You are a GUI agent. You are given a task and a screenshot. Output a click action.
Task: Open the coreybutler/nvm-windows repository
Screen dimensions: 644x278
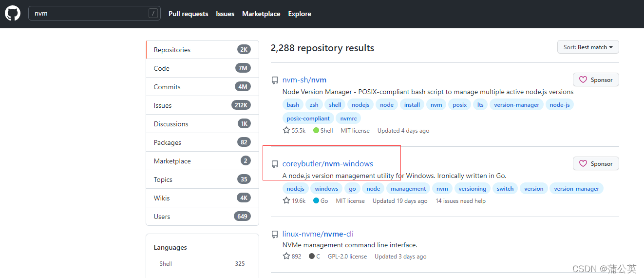(328, 164)
